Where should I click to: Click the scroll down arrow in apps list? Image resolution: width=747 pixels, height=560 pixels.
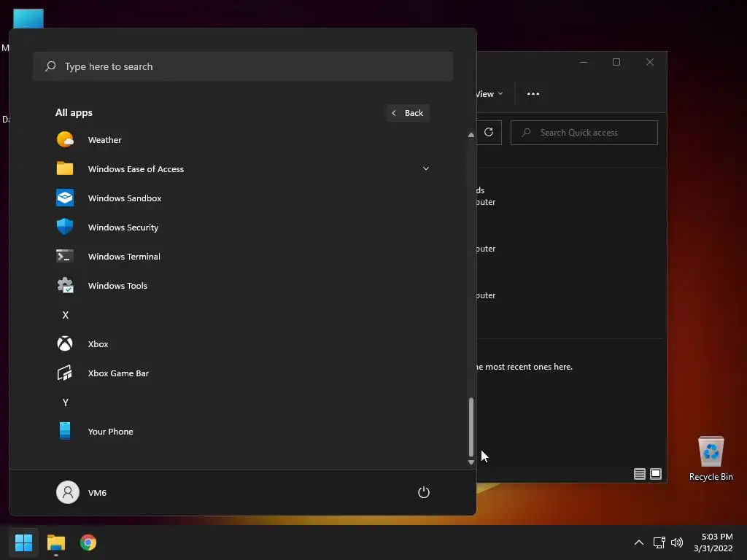[471, 462]
